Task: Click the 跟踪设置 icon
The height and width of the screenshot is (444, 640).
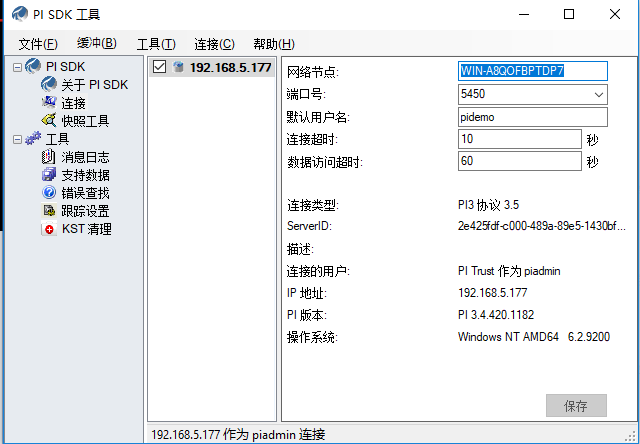Action: pos(49,211)
